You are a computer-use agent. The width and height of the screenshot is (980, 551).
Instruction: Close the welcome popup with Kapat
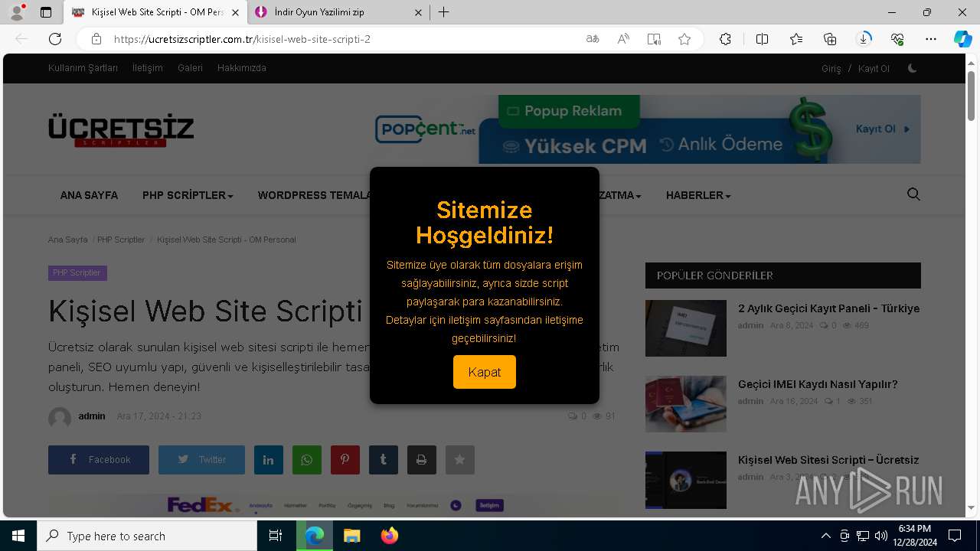click(x=484, y=372)
